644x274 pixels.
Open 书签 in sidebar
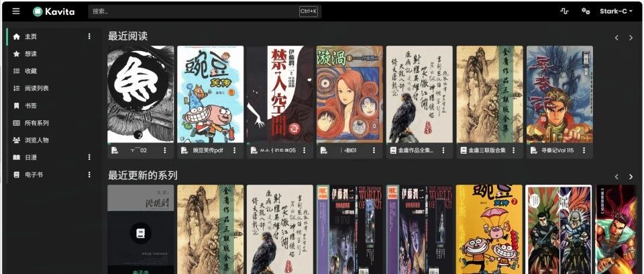31,105
